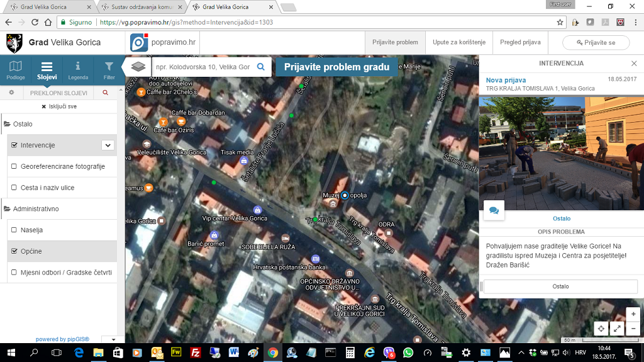
Task: Open the Podloge base maps tab
Action: [x=16, y=71]
